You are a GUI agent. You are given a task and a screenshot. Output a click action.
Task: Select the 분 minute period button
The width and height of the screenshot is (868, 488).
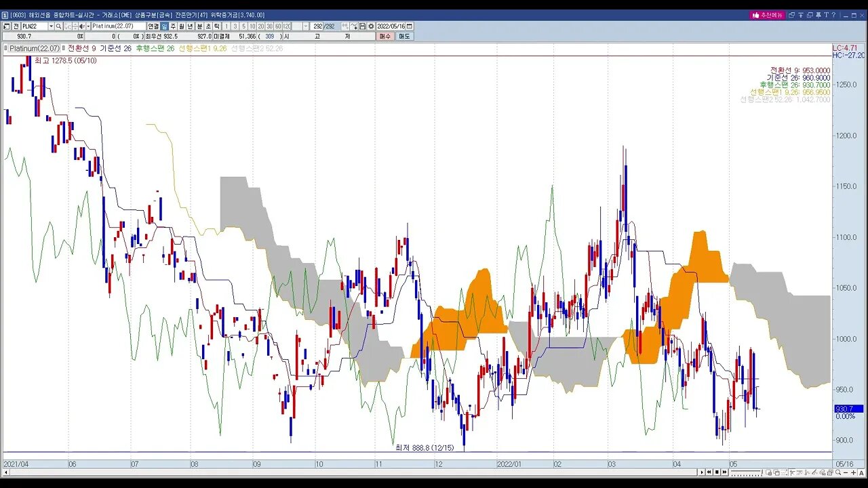click(199, 26)
